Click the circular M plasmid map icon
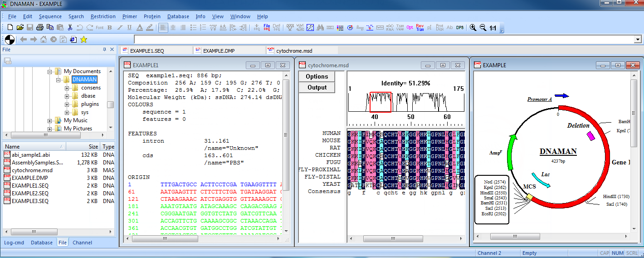This screenshot has height=258, width=644. tap(350, 28)
